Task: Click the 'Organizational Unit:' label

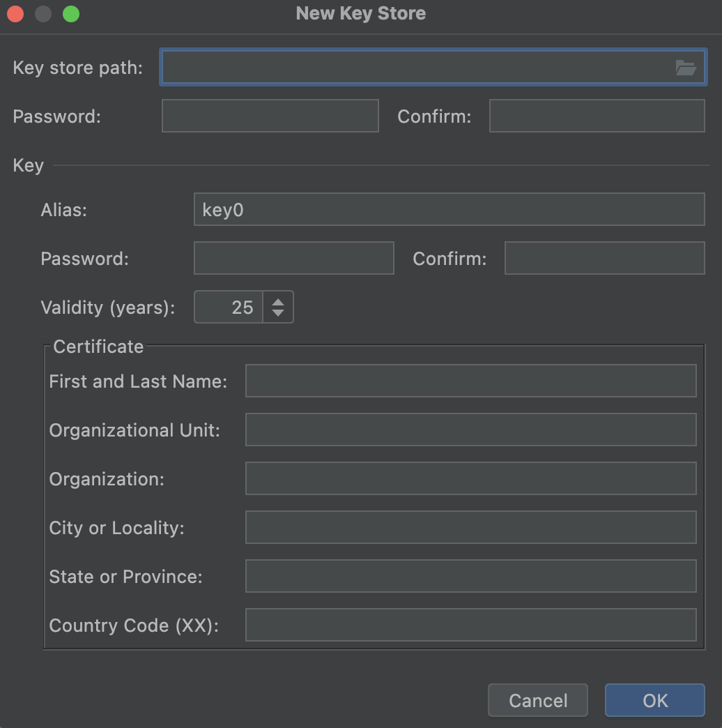Action: coord(134,430)
